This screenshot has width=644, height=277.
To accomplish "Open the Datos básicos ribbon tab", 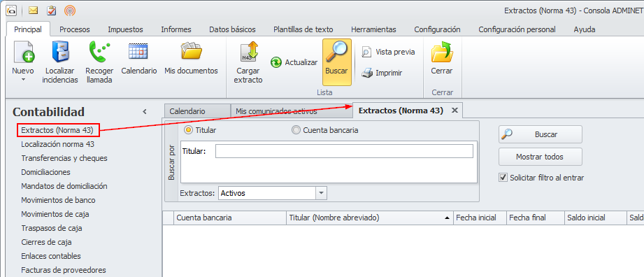I will point(232,29).
